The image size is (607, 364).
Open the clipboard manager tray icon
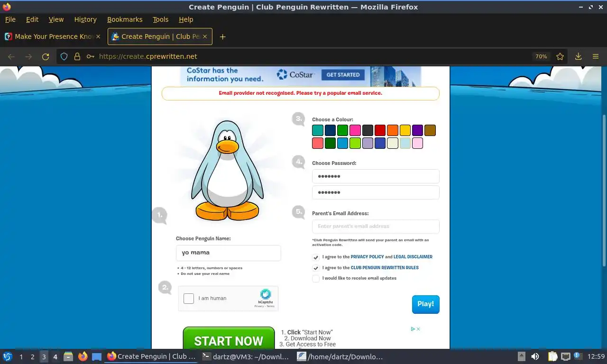pyautogui.click(x=552, y=356)
